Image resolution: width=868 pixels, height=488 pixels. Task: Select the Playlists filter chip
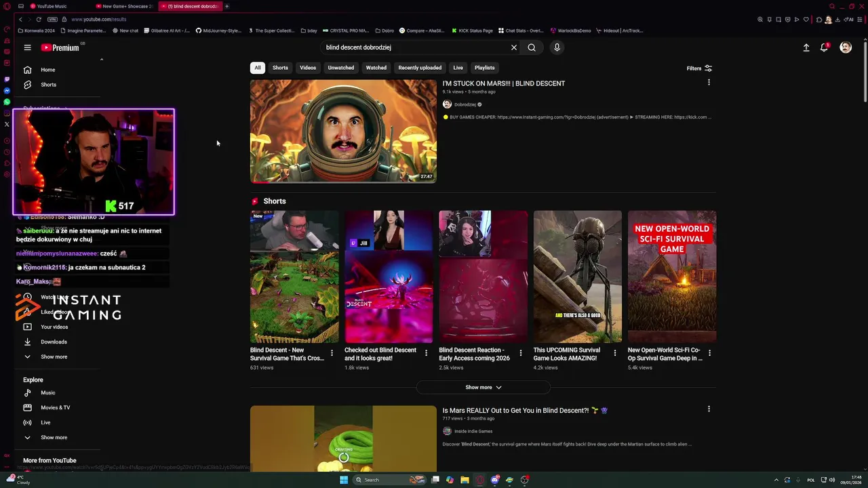[x=485, y=68]
